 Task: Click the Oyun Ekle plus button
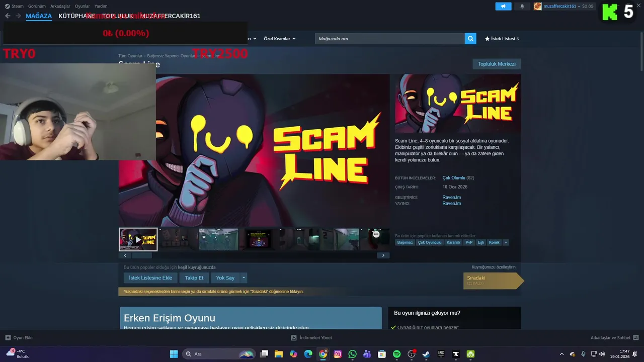(x=8, y=338)
